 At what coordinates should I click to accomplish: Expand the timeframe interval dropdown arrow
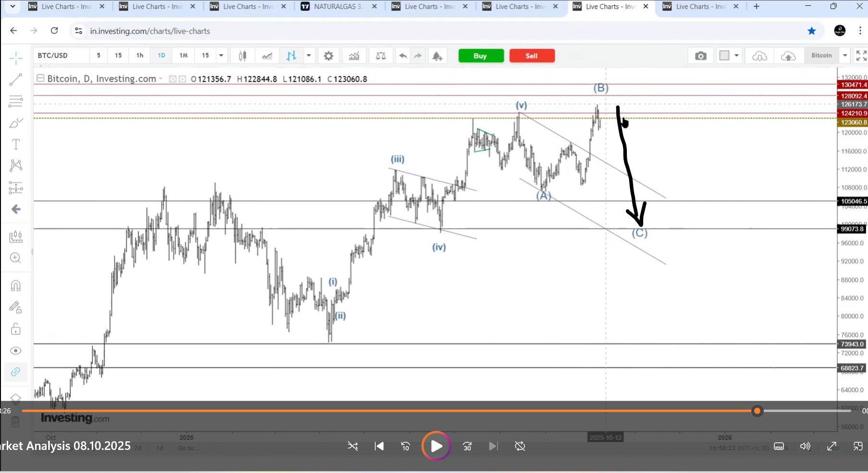coord(221,56)
